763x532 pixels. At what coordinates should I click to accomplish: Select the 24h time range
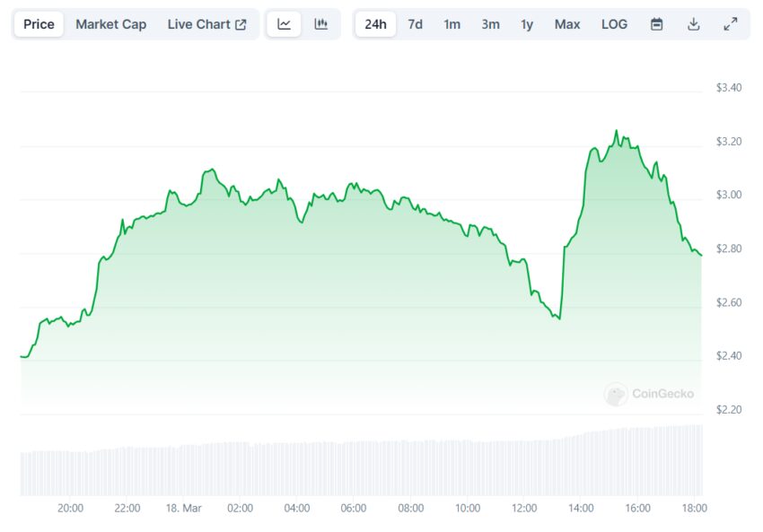point(375,24)
